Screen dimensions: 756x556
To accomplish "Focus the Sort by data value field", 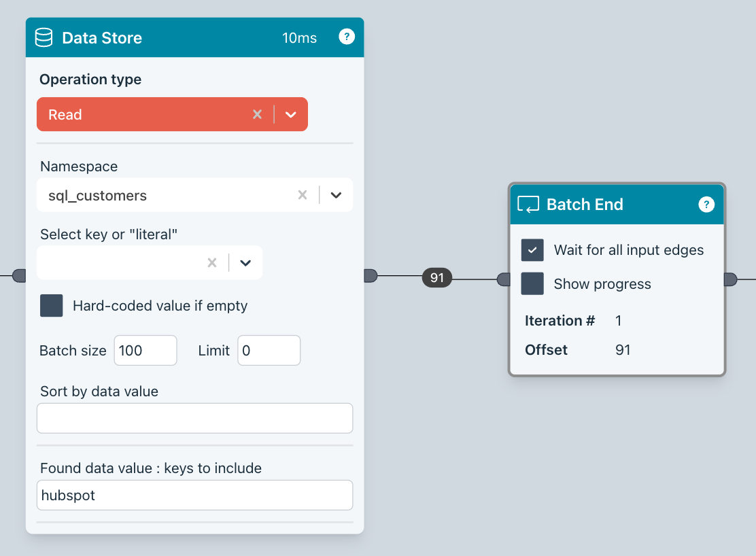I will pos(194,418).
